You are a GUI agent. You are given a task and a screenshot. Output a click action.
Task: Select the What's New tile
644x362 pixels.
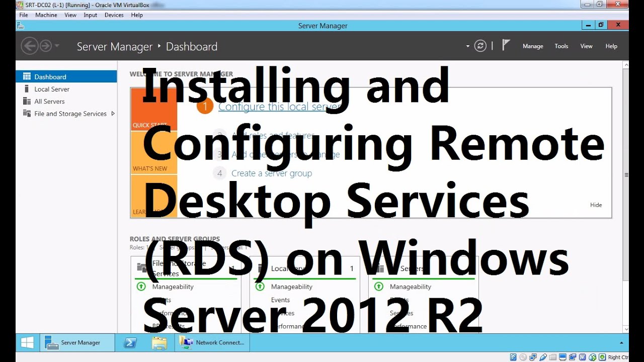[x=154, y=153]
